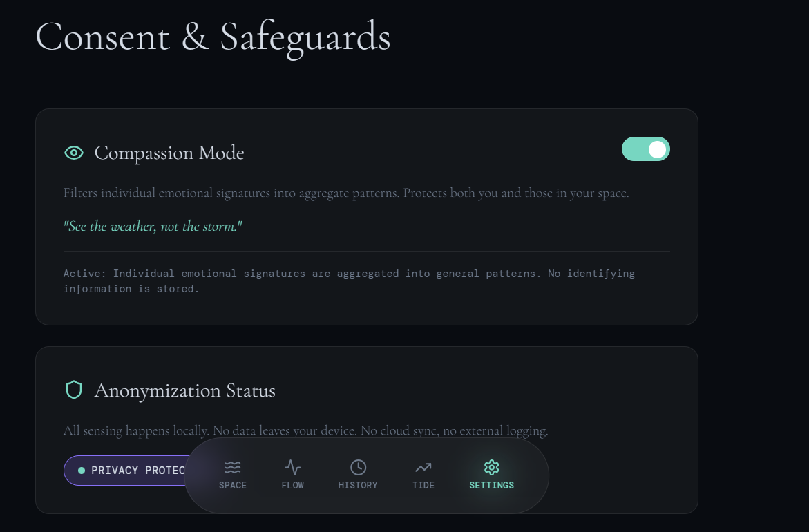
Task: Select the Tide trending arrow icon
Action: pos(423,468)
